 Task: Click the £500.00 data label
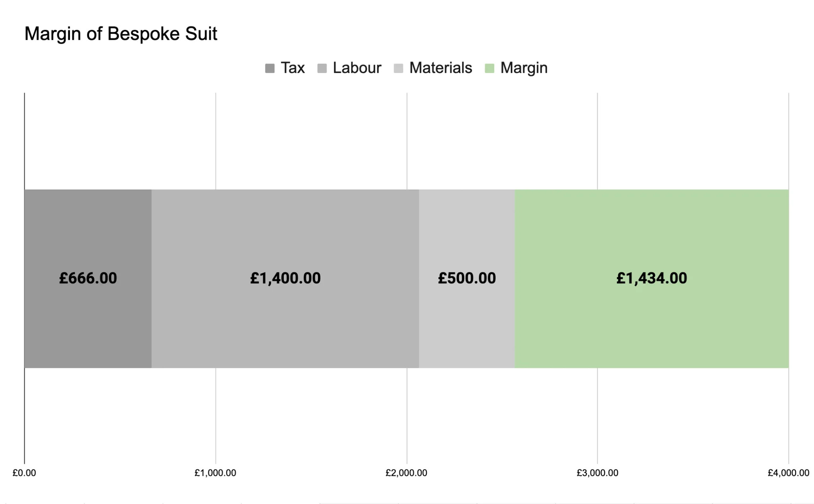click(467, 278)
